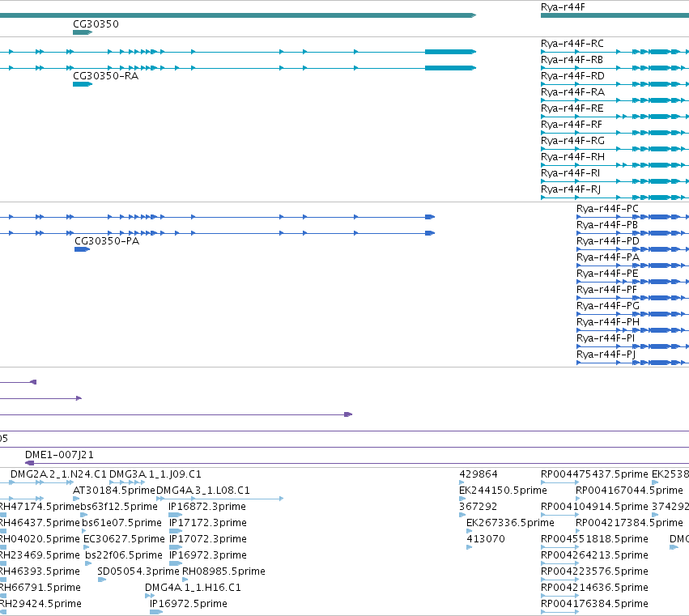The width and height of the screenshot is (689, 616).
Task: Click RP004214636.5prime label
Action: pos(594,588)
